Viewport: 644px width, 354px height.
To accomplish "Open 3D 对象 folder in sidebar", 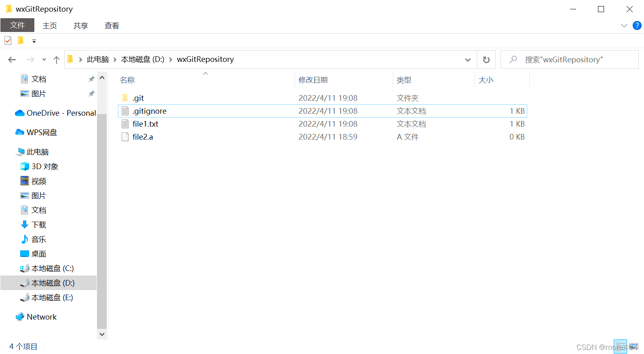I will [39, 166].
